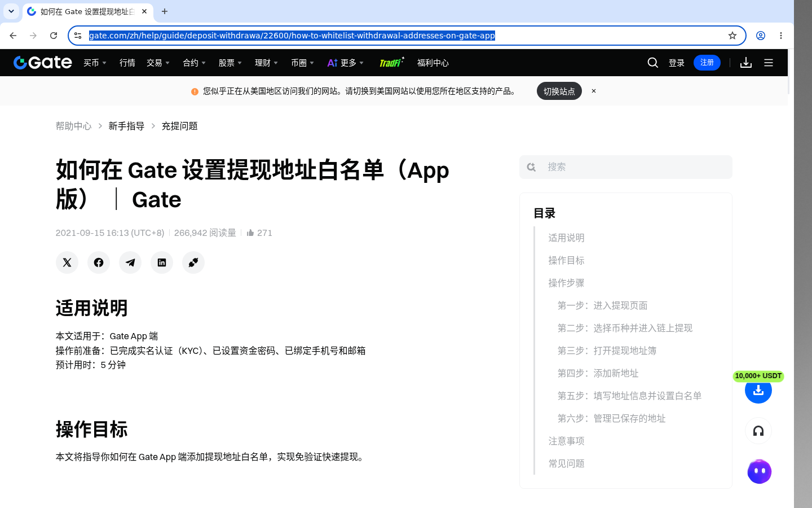Click the 搜索 search input field
The image size is (812, 508).
click(626, 167)
